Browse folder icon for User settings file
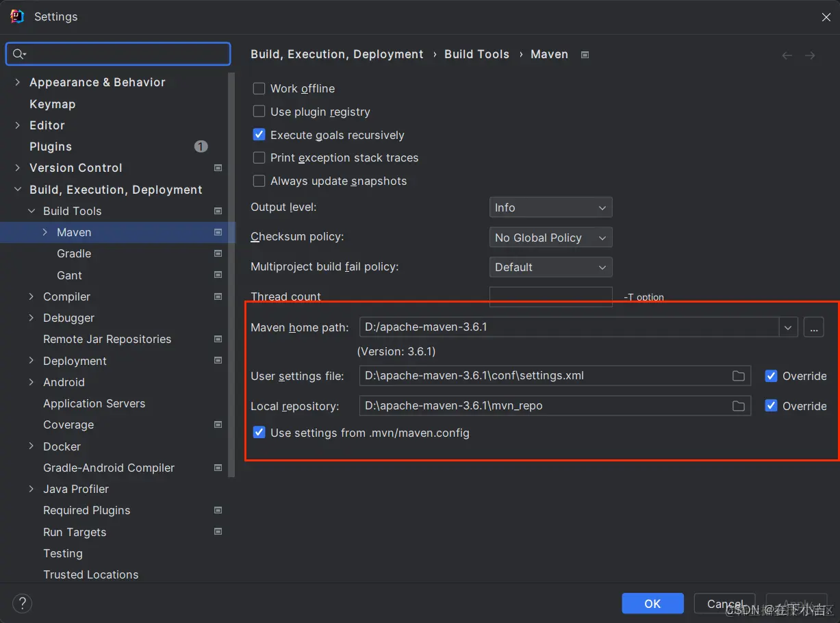840x623 pixels. pyautogui.click(x=738, y=376)
